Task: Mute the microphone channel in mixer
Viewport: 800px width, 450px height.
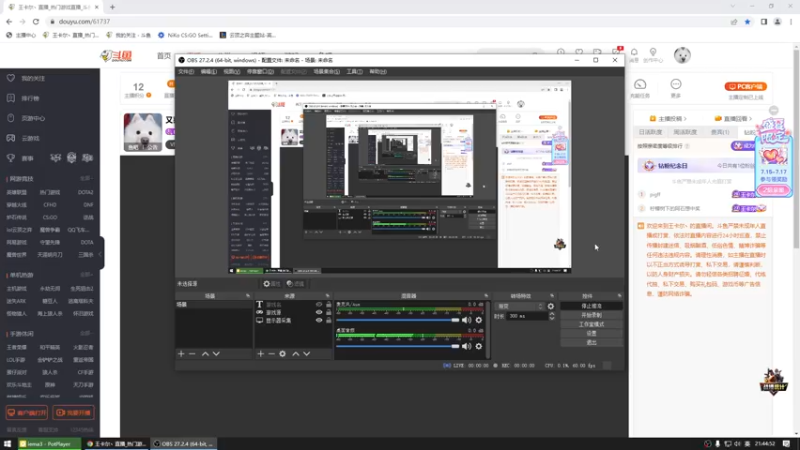Action: coord(466,320)
